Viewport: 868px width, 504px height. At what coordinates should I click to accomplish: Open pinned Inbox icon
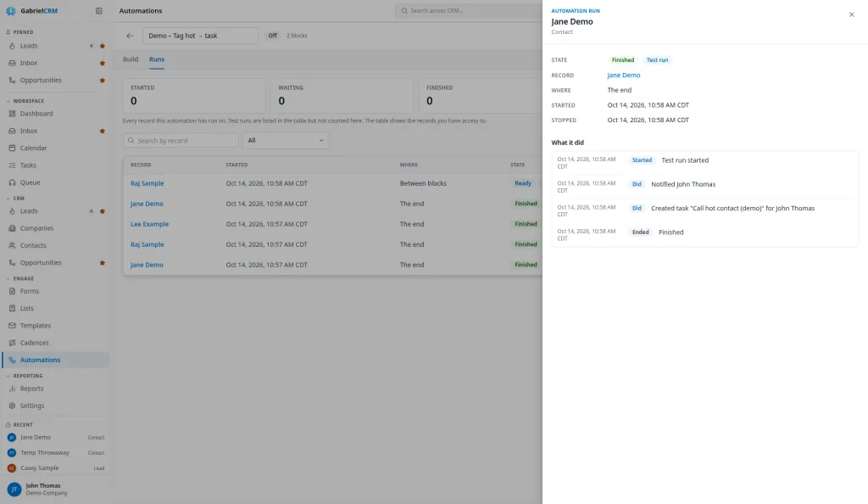[x=12, y=63]
